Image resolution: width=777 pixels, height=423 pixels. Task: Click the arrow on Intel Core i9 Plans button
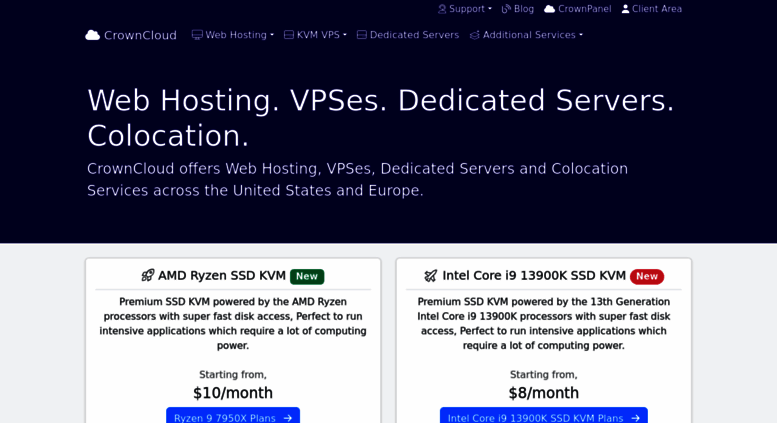(x=635, y=418)
